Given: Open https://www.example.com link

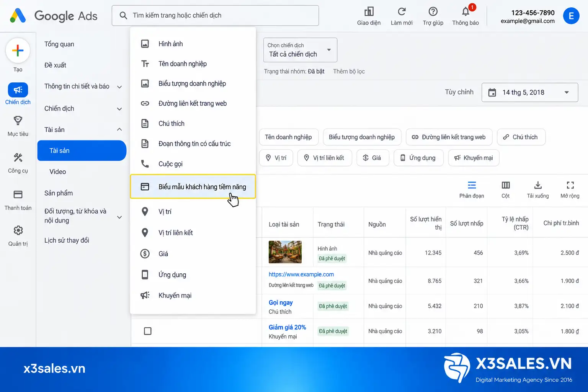Looking at the screenshot, I should (x=301, y=274).
